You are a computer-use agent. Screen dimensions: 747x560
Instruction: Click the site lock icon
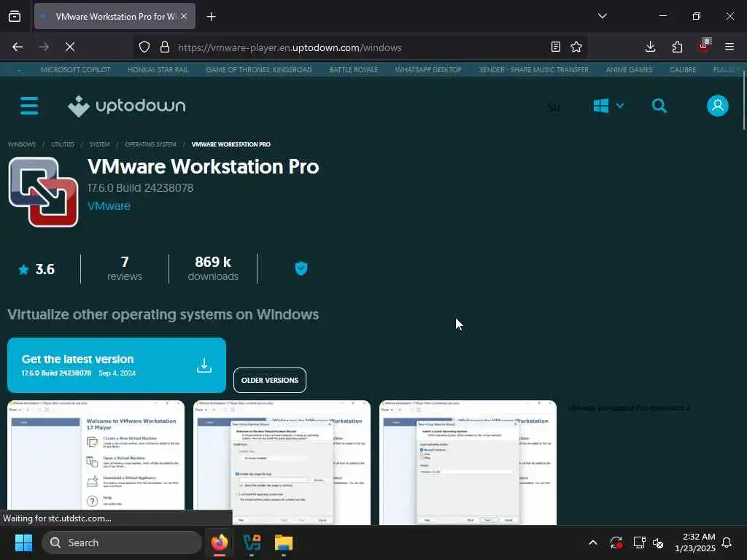click(x=165, y=47)
